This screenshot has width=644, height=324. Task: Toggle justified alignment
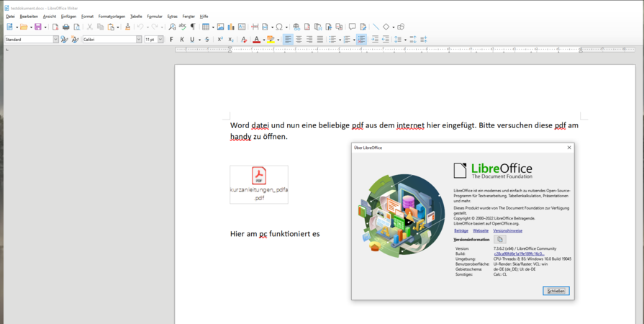(320, 40)
